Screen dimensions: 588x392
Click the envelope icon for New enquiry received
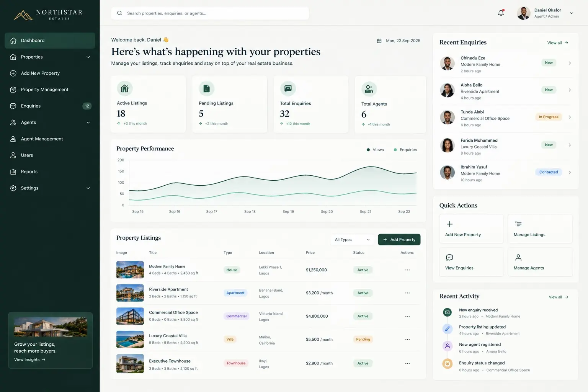click(447, 312)
